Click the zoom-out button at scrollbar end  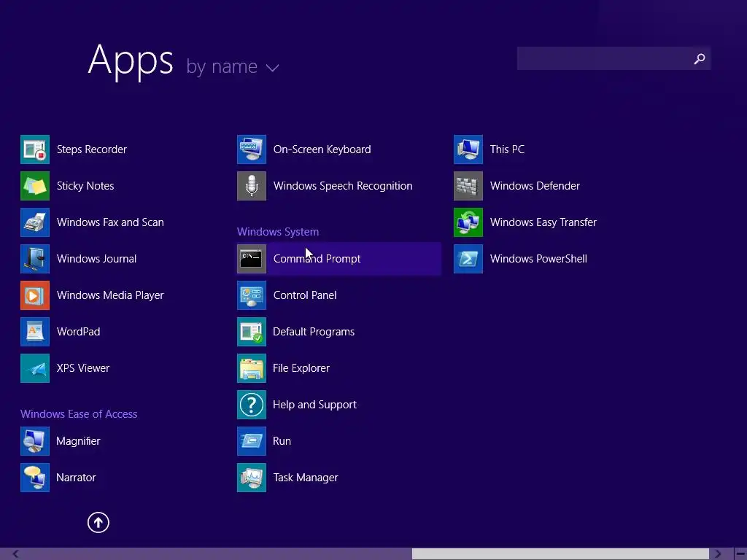click(740, 554)
